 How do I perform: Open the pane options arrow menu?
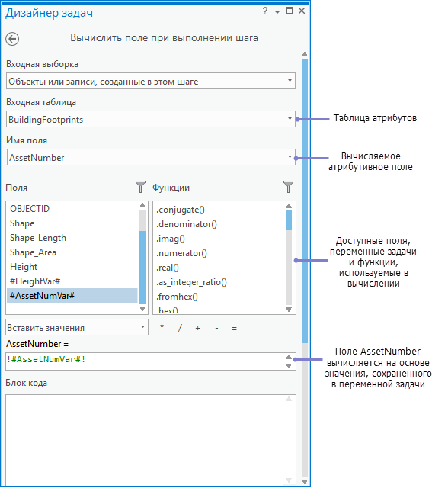pos(277,12)
